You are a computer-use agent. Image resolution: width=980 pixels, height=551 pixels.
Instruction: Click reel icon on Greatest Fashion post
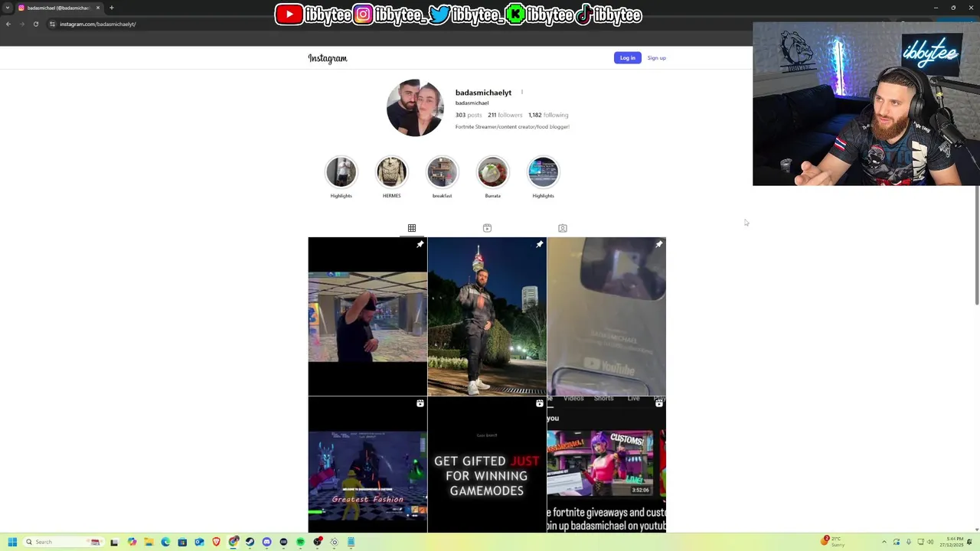(420, 403)
